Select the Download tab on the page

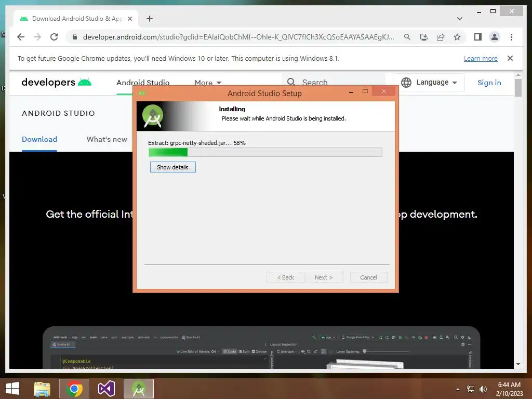39,139
